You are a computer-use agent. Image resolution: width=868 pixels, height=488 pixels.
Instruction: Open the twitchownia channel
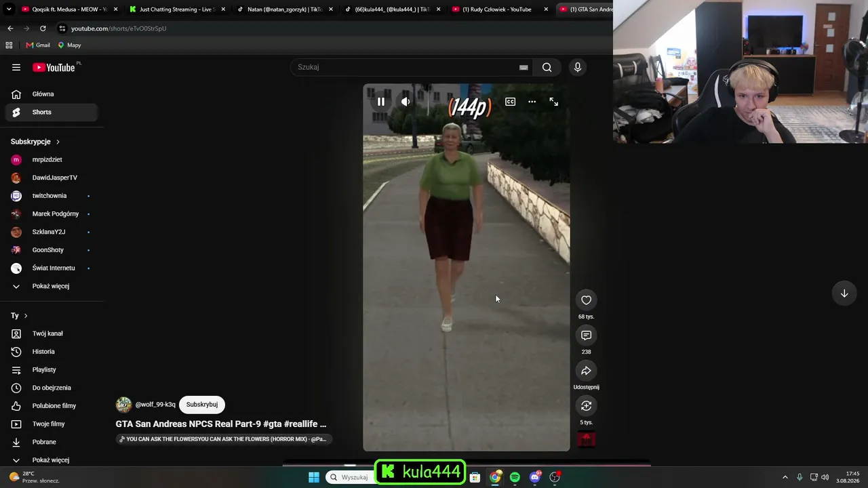click(52, 196)
